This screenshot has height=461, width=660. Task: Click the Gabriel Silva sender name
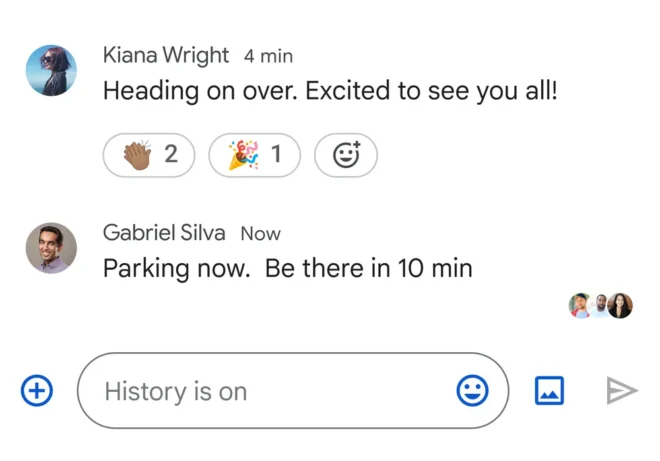tap(164, 233)
